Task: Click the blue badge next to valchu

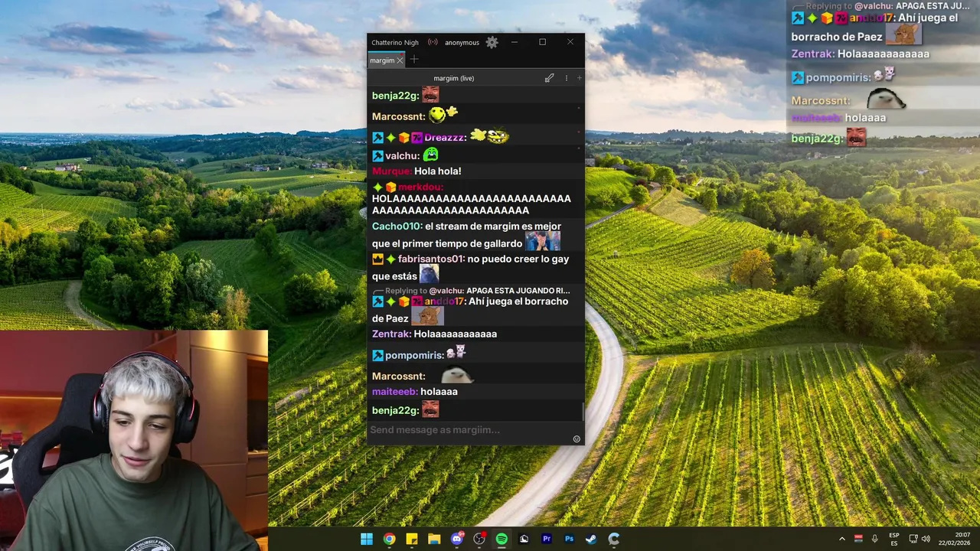Action: [377, 156]
